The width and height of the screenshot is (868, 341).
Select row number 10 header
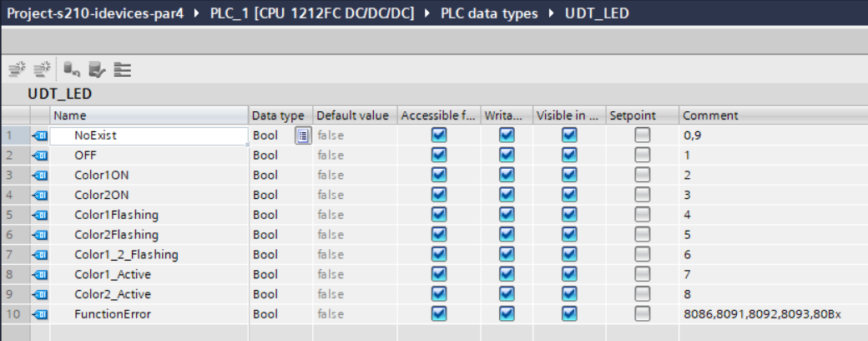tap(15, 314)
